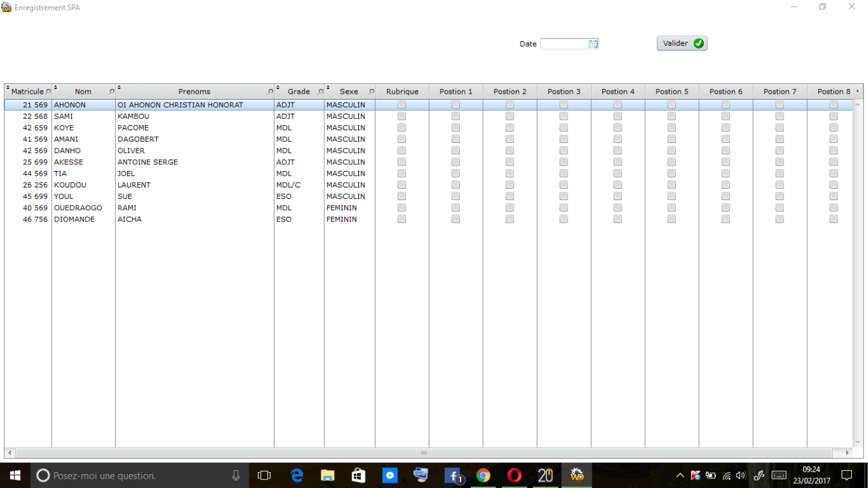Click the Postion 1 column header
Image resolution: width=868 pixels, height=488 pixels.
456,92
